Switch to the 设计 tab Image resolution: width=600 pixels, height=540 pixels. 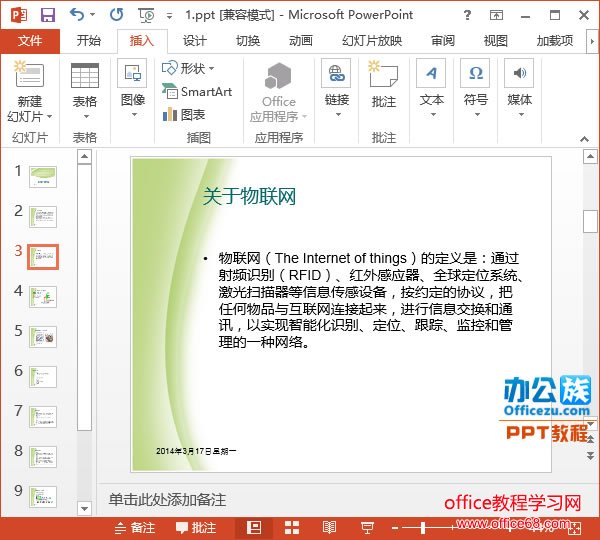pos(194,41)
